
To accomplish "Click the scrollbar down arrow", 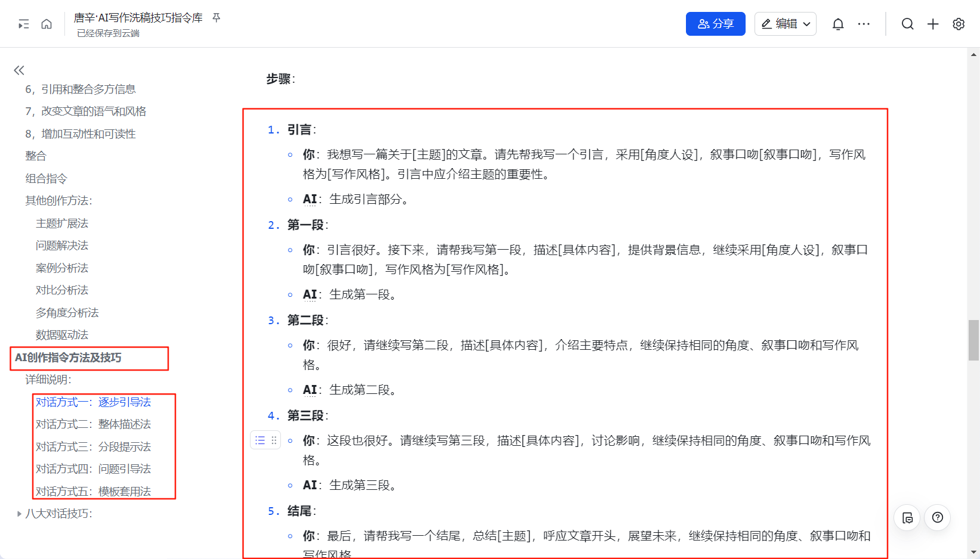I will [973, 552].
